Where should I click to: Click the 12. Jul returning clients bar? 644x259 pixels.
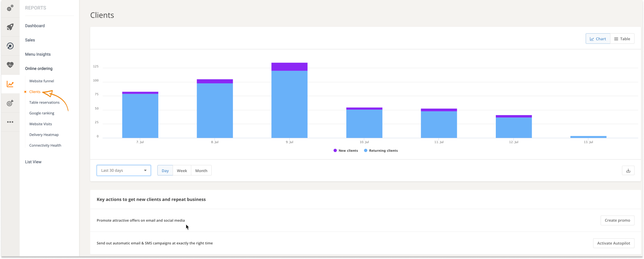514,128
